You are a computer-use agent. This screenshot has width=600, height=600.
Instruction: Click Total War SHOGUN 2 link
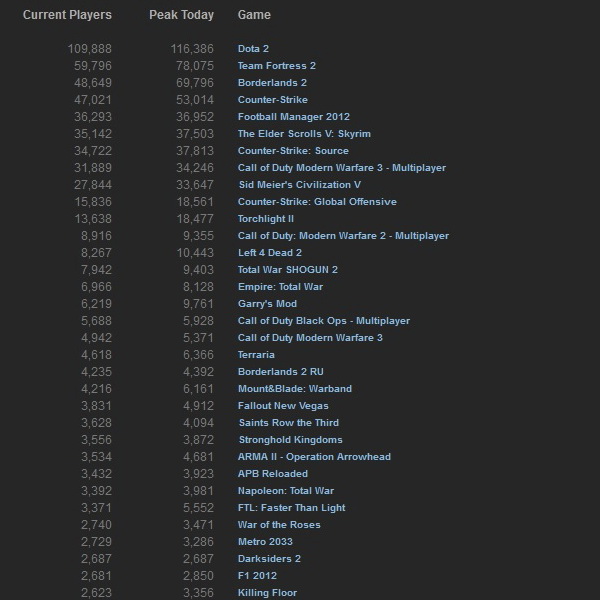pos(287,270)
